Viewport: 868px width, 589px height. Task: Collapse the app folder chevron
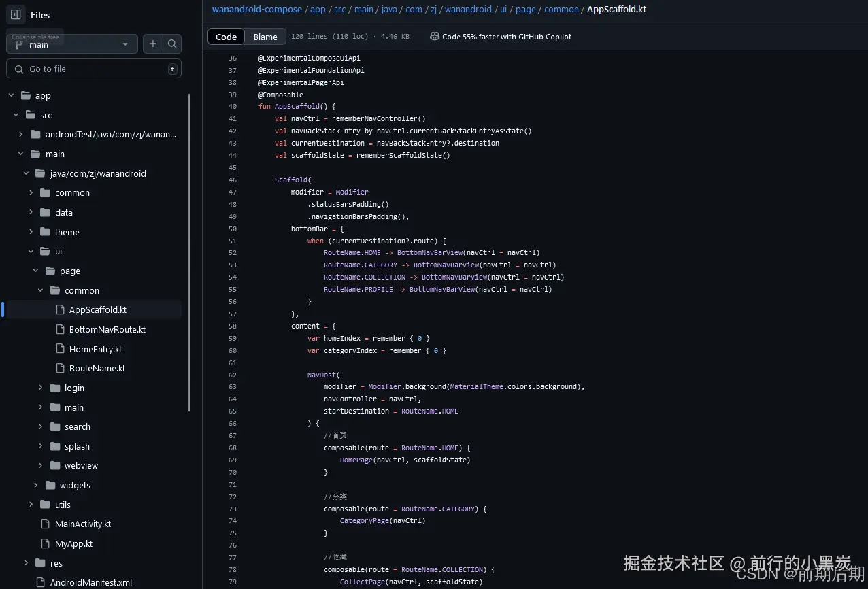11,96
